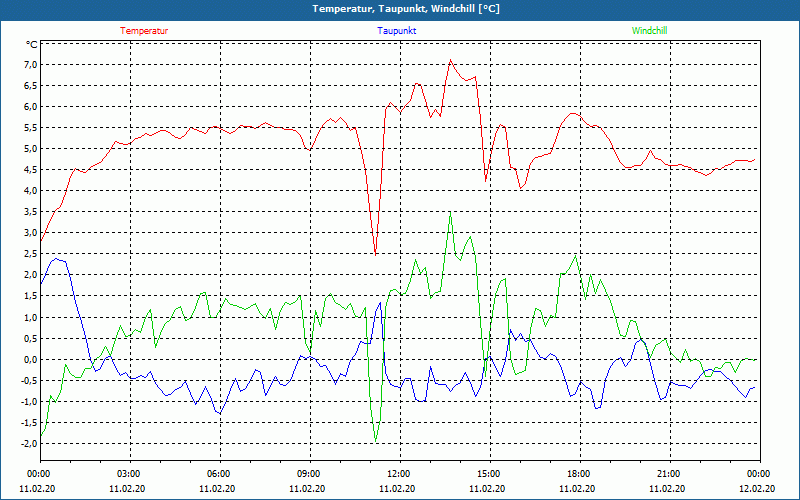Click the 3,5 y-axis value
The height and width of the screenshot is (500, 800).
pos(30,212)
